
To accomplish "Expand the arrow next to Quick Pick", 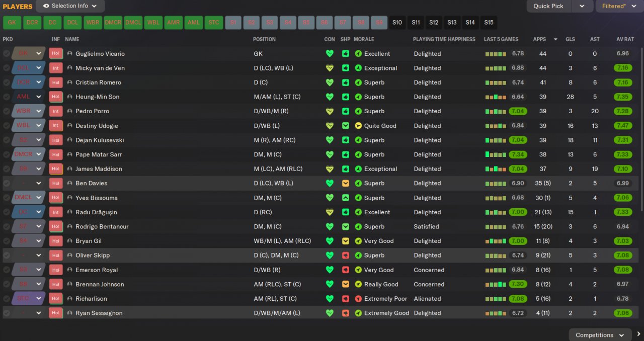I will 582,6.
